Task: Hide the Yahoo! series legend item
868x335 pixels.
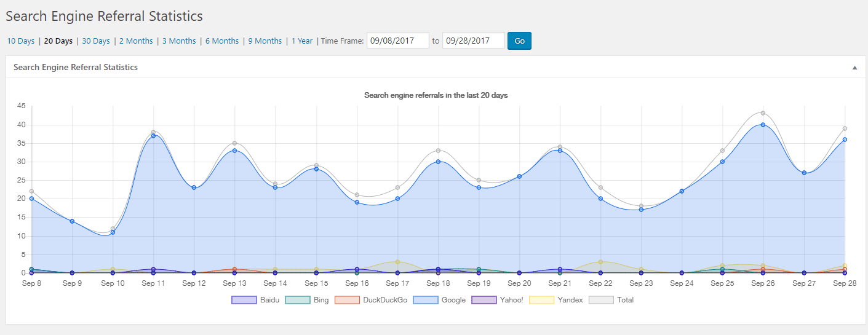Action: (x=484, y=300)
